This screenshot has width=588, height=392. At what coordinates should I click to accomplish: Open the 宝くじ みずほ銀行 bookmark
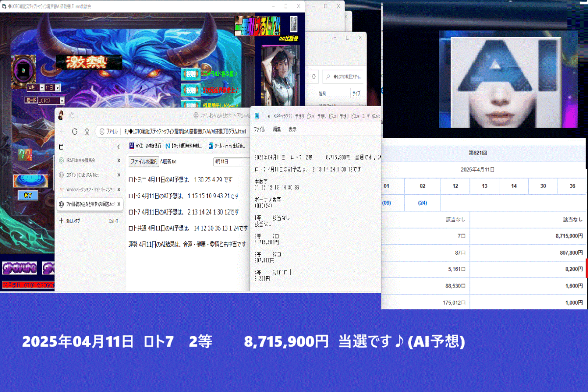(146, 146)
